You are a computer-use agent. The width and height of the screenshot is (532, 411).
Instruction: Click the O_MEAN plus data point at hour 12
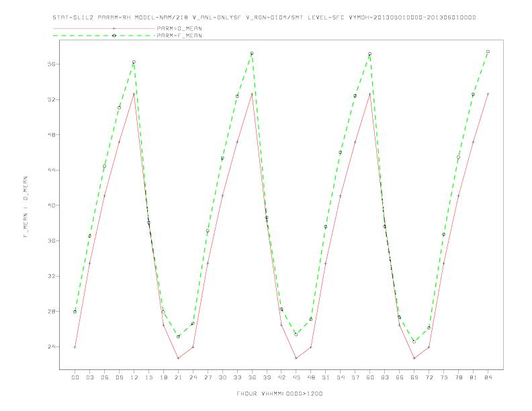coord(134,94)
